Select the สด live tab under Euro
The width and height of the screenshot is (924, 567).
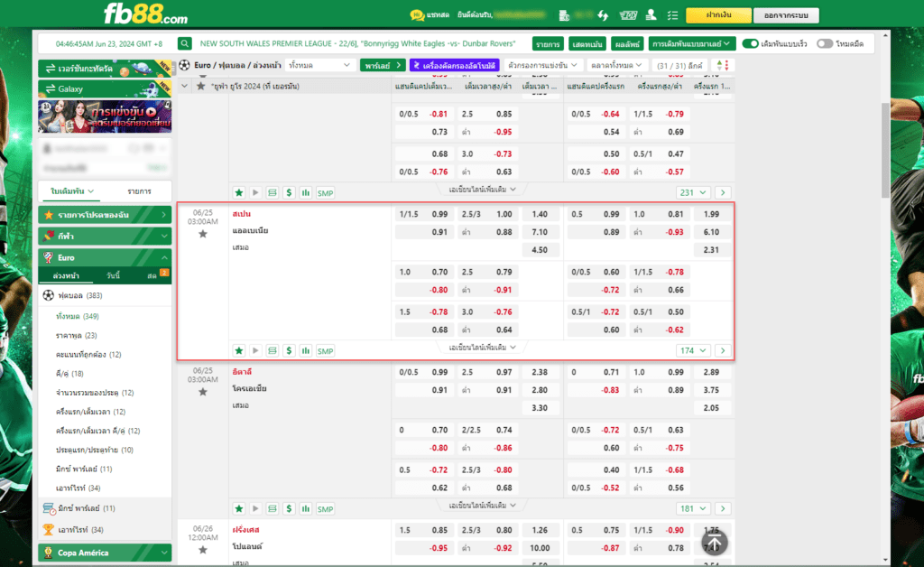click(x=152, y=276)
